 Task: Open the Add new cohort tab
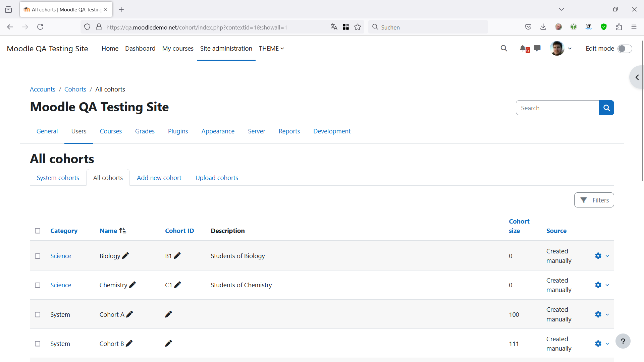[x=159, y=178]
